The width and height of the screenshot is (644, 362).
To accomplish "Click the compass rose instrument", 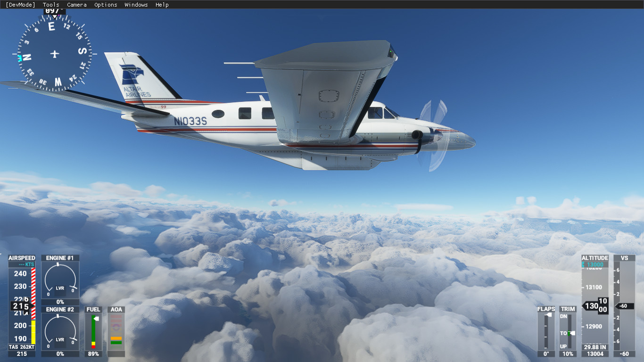I will 53,53.
